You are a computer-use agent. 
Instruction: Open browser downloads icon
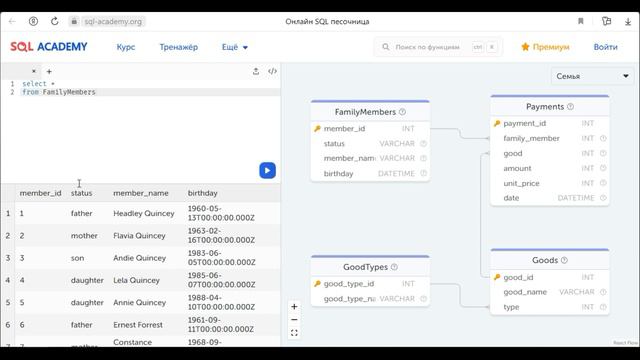click(628, 22)
